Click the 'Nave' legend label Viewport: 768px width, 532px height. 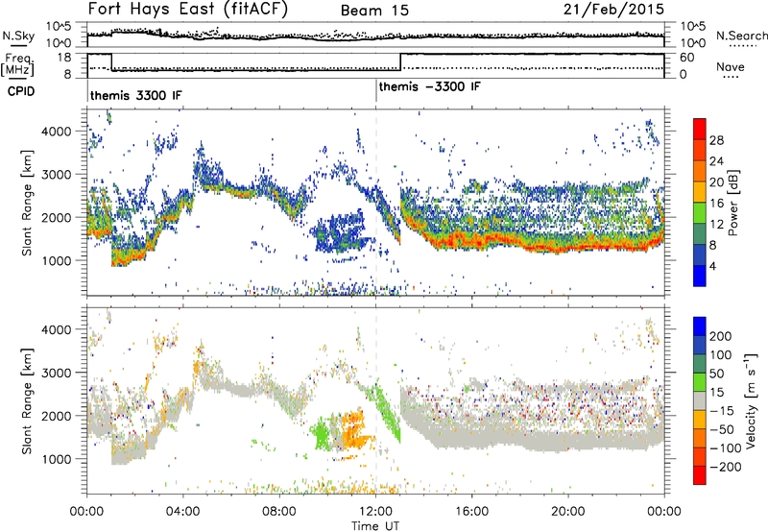(x=730, y=66)
